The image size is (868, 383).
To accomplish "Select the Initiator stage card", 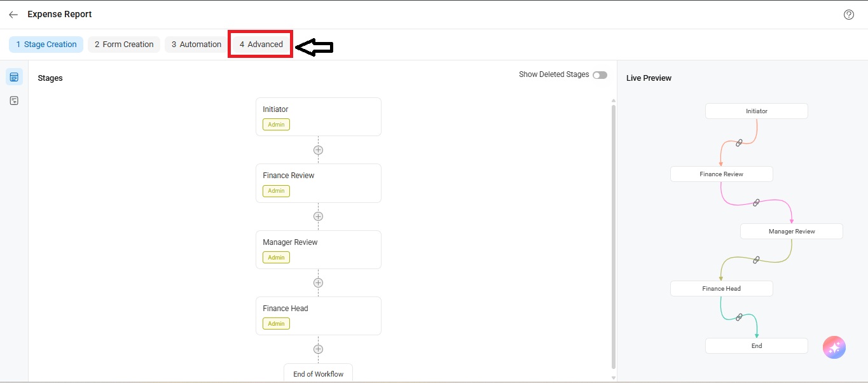I will (x=319, y=116).
